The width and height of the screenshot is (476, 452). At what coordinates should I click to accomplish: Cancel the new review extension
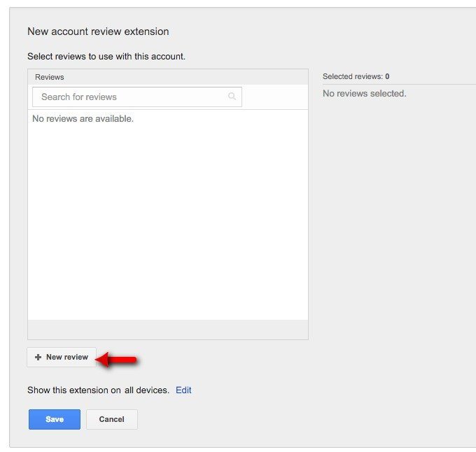[x=112, y=419]
